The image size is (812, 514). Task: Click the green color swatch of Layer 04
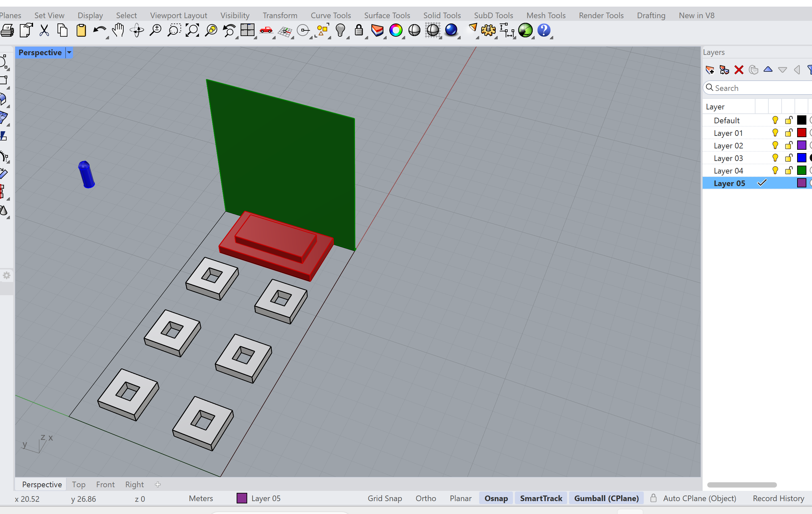(x=801, y=170)
